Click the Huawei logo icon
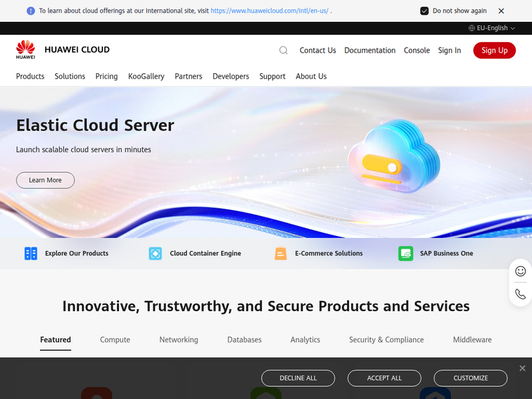The width and height of the screenshot is (532, 399). 25,49
